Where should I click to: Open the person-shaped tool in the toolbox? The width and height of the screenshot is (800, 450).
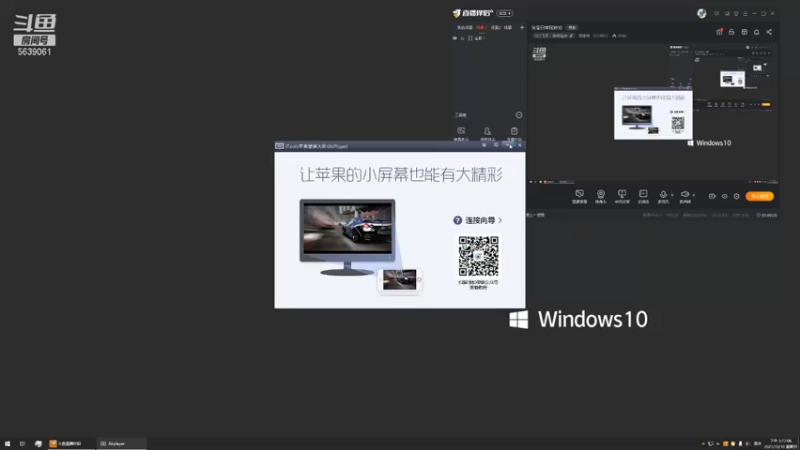(x=487, y=133)
